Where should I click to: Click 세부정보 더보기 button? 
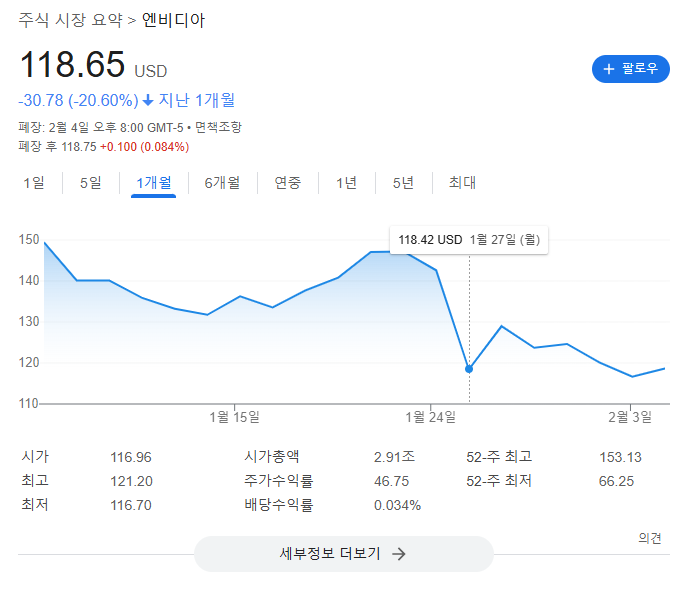point(343,554)
